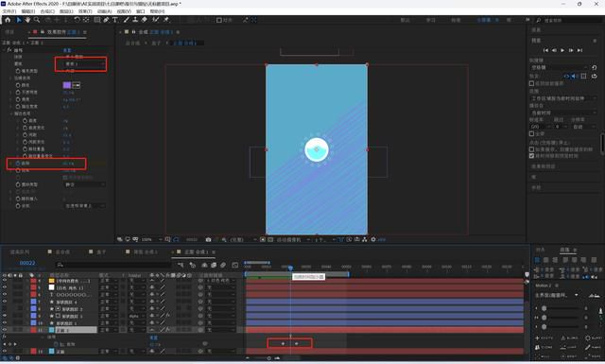Open the bottom dropdown in Effect Controls

point(84,206)
